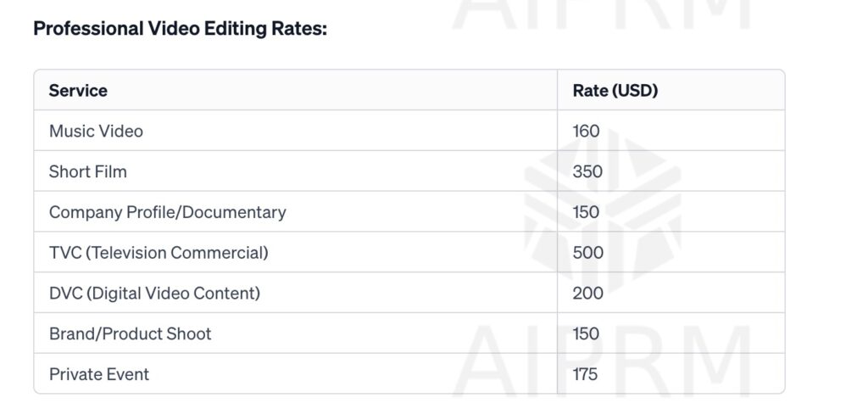Click the 150 rate for Company Profile/Documentary
The width and height of the screenshot is (868, 409).
pyautogui.click(x=586, y=212)
